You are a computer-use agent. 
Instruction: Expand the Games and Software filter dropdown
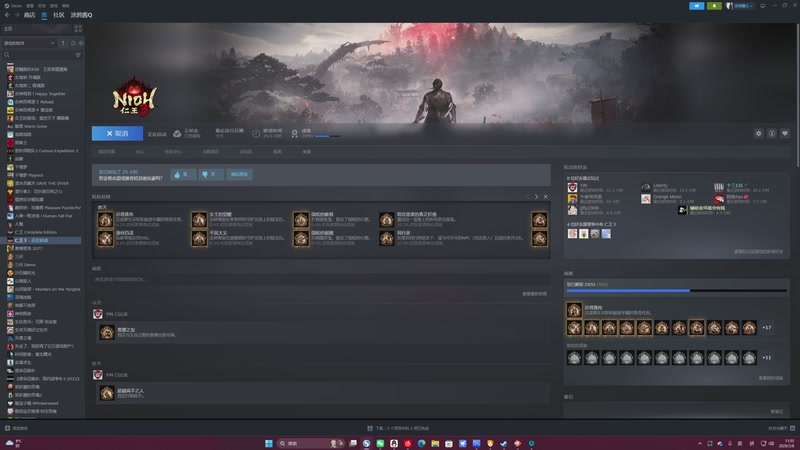pyautogui.click(x=30, y=43)
